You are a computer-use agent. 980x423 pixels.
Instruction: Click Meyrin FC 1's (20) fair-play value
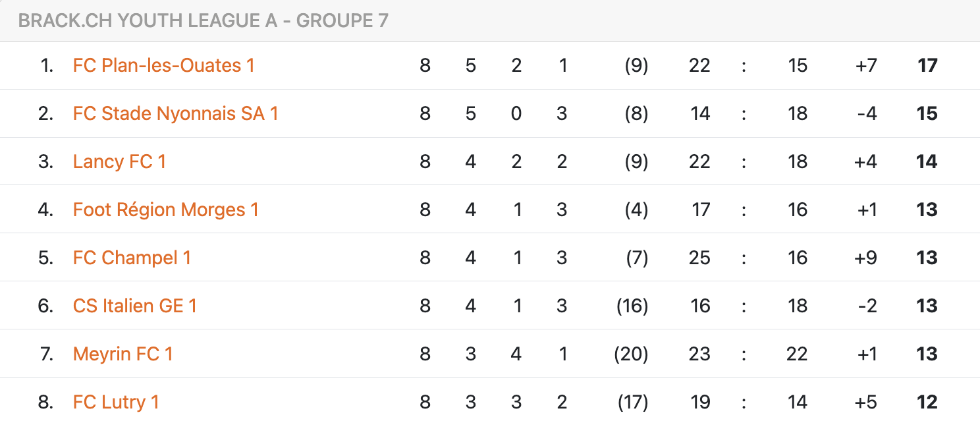coord(631,354)
